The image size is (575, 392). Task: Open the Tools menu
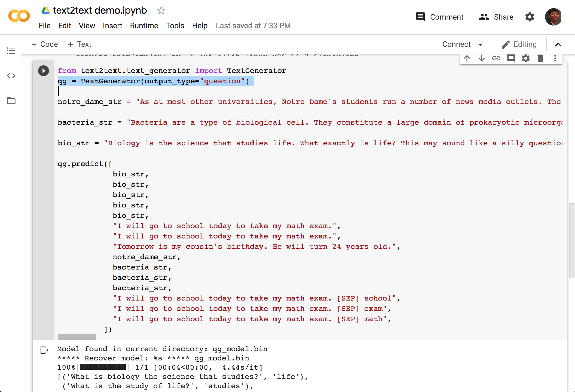pyautogui.click(x=175, y=26)
